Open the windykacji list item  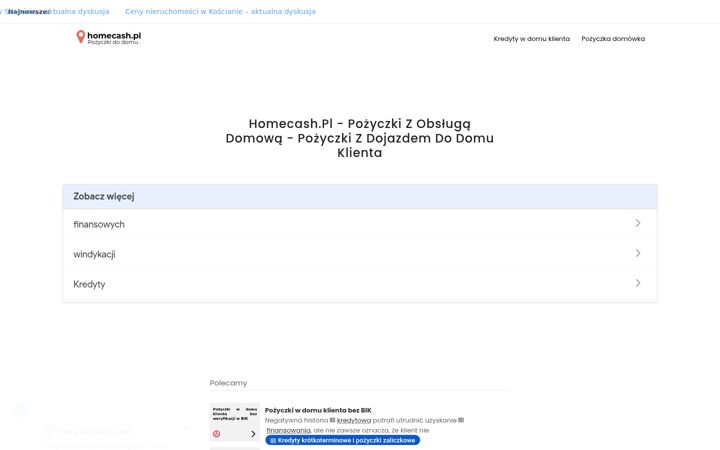coord(360,254)
